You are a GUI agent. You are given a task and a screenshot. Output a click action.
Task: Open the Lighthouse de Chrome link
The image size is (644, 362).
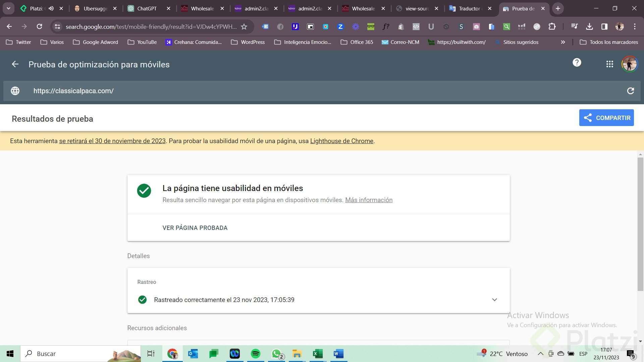(341, 141)
